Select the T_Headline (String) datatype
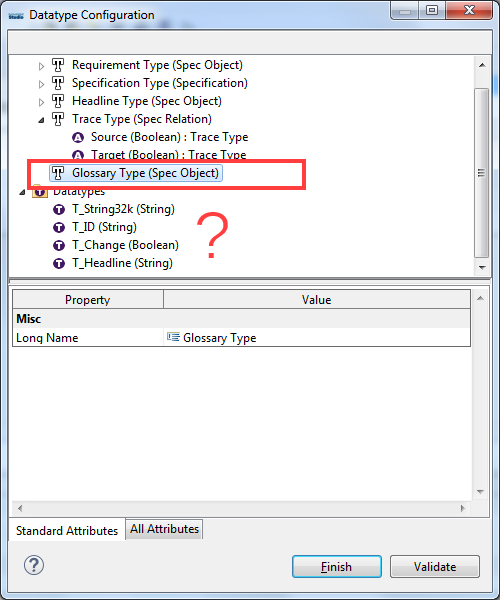 122,263
